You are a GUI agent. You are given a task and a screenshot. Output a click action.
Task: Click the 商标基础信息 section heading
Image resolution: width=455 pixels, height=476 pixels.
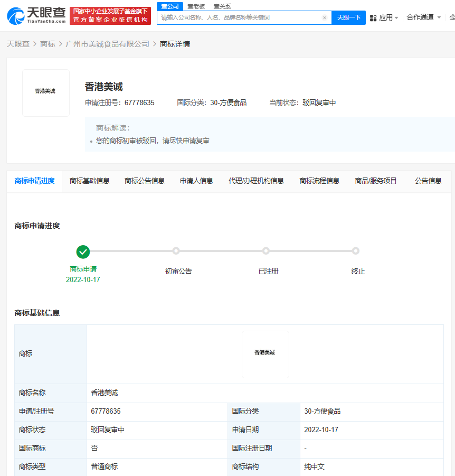click(x=37, y=313)
